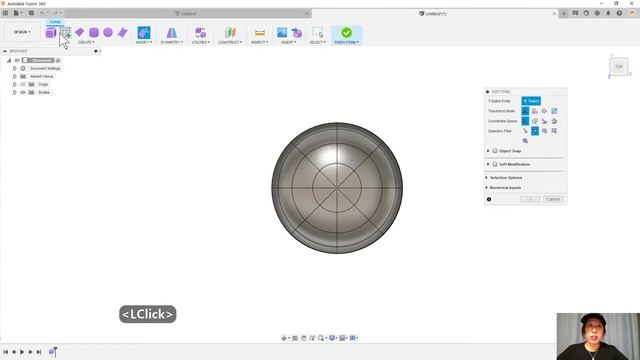Click the Save icon in top bar
This screenshot has height=360, width=640.
coord(31,13)
